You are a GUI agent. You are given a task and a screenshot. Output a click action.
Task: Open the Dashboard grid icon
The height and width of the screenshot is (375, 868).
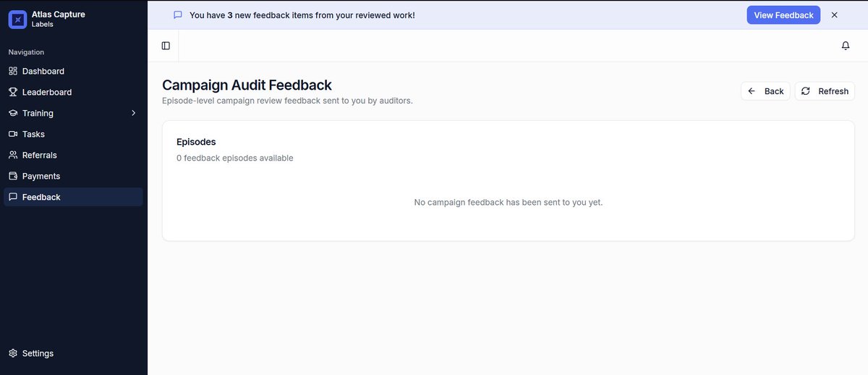13,71
